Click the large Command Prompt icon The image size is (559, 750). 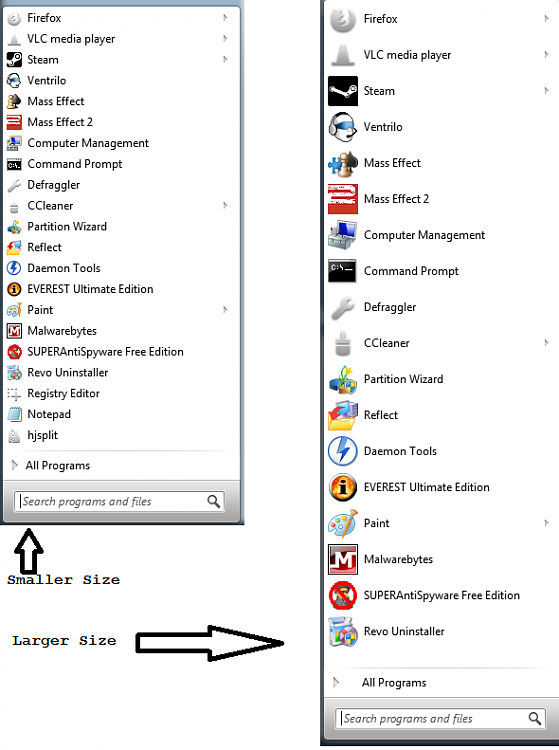[343, 271]
